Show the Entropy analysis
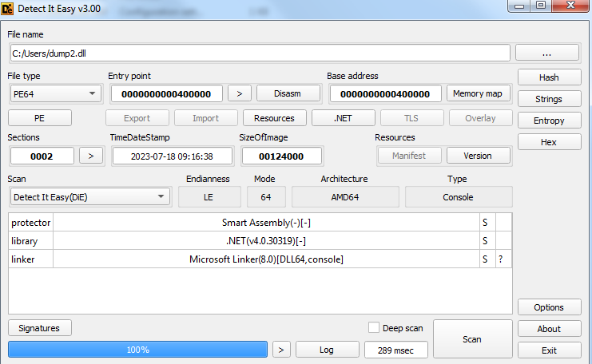Image resolution: width=592 pixels, height=364 pixels. (549, 121)
